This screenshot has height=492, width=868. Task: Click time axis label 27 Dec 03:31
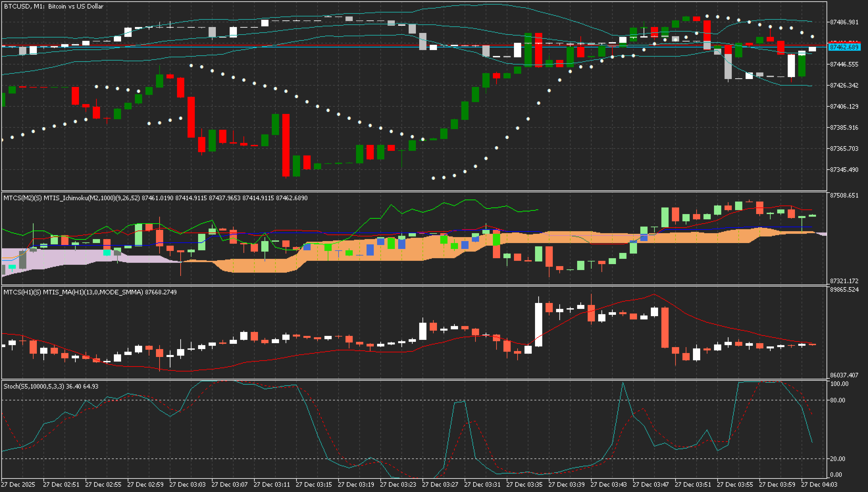click(x=482, y=485)
